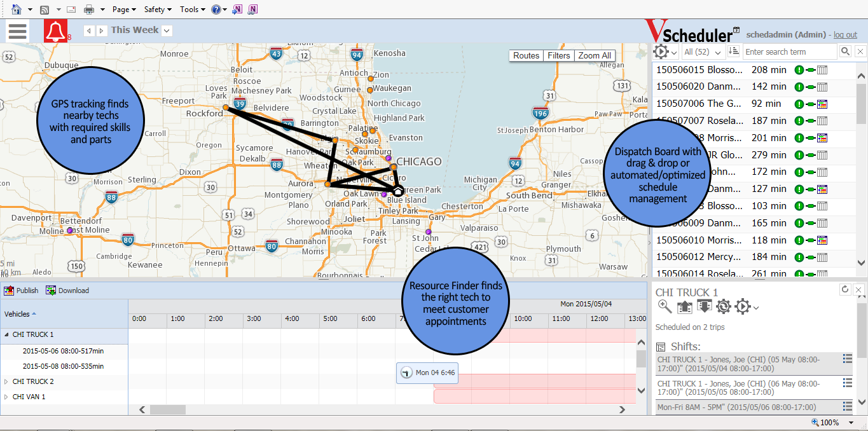Select trip 2015-05-06 08:00-517min
This screenshot has height=431, width=868.
pos(63,351)
